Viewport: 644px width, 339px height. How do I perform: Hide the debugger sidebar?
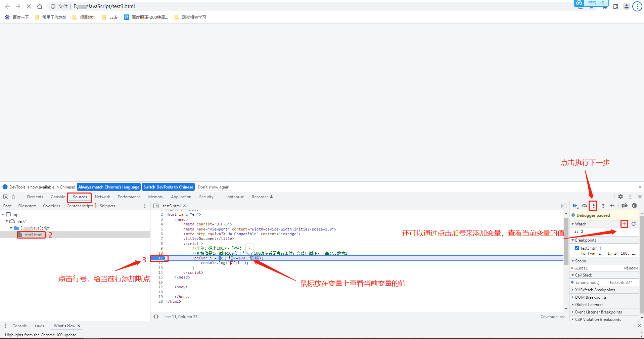(564, 206)
